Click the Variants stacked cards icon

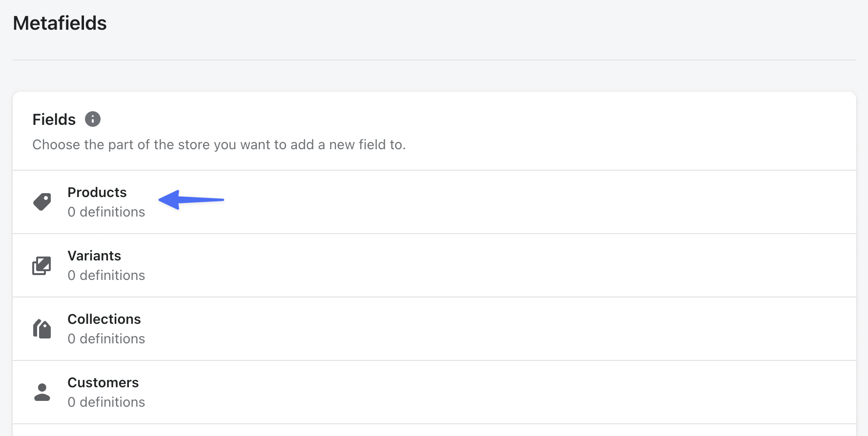(x=42, y=265)
